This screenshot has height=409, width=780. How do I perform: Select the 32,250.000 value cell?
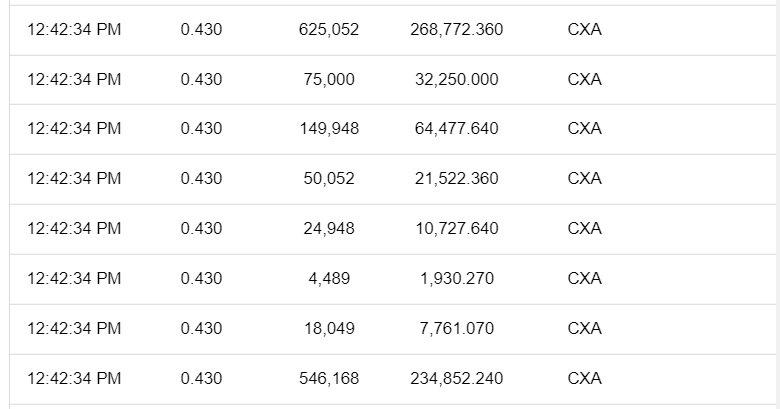456,80
